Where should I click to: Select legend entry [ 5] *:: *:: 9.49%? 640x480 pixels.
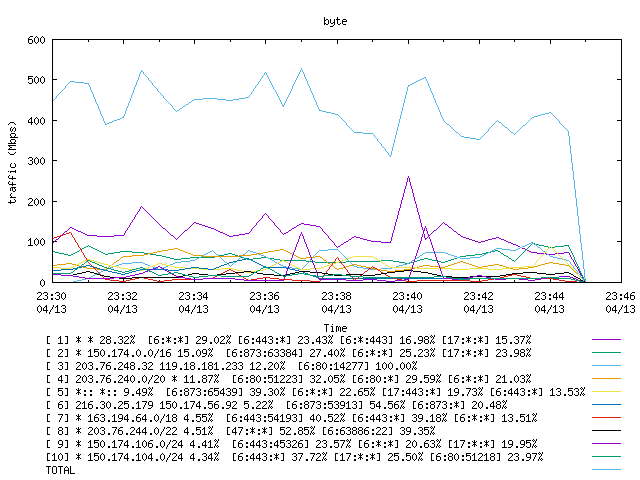(x=316, y=392)
